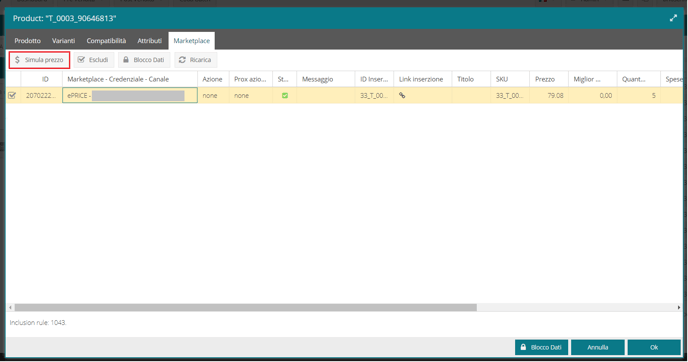Click the scrollbar right arrow
This screenshot has height=362, width=688.
(x=678, y=308)
